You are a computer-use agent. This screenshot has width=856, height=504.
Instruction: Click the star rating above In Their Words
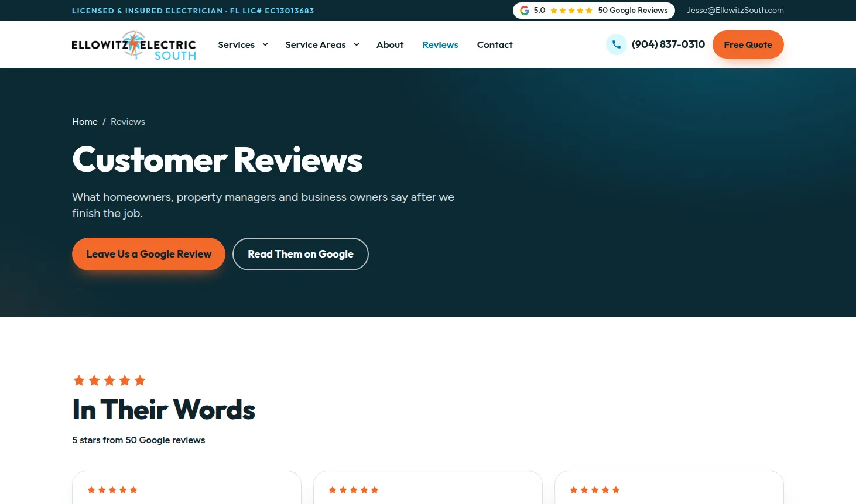[109, 380]
